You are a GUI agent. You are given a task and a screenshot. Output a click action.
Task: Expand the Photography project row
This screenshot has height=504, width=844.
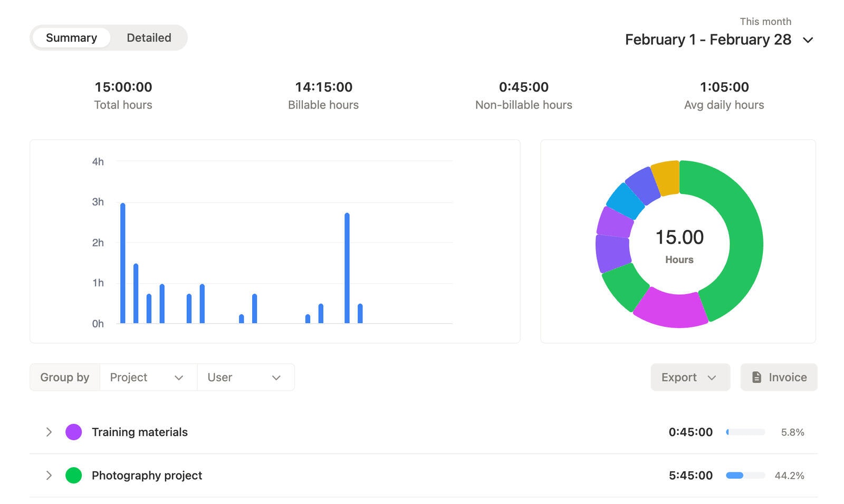coord(49,475)
